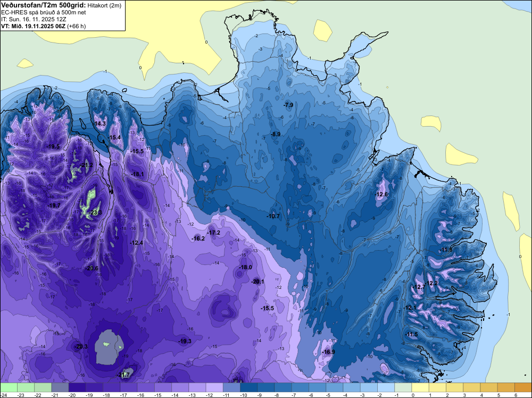532x398 pixels.
Task: Click the -12.2 temperature value
Action: pyautogui.click(x=432, y=283)
